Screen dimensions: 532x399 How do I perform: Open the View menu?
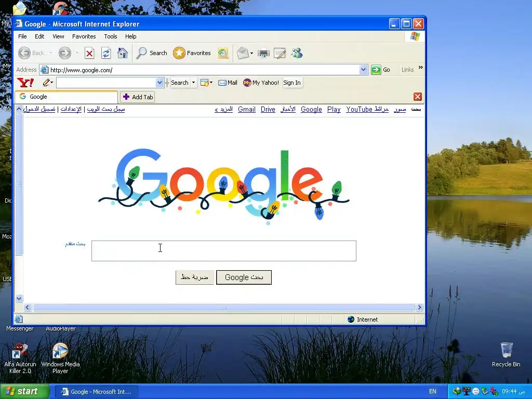point(58,36)
